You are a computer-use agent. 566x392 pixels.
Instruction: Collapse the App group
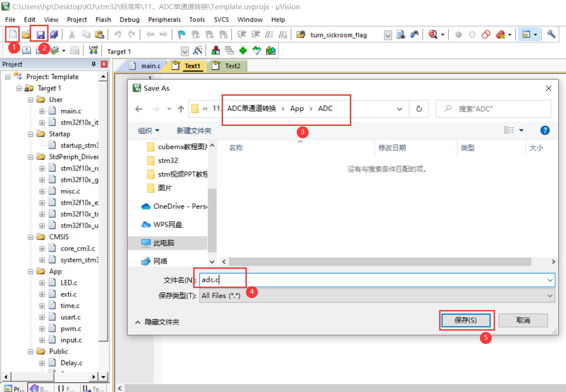(31, 271)
